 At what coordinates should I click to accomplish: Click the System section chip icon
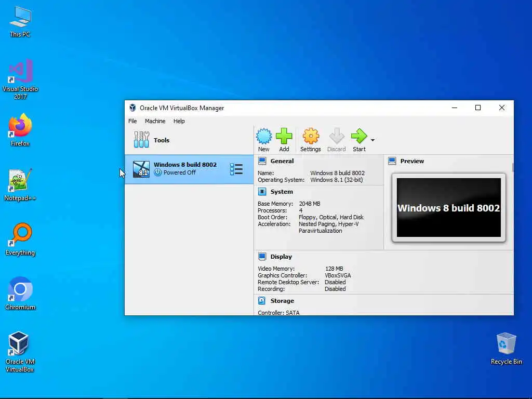point(262,192)
